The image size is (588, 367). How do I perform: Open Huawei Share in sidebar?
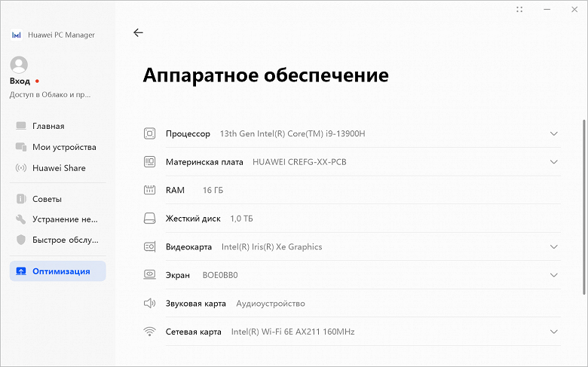click(x=59, y=168)
